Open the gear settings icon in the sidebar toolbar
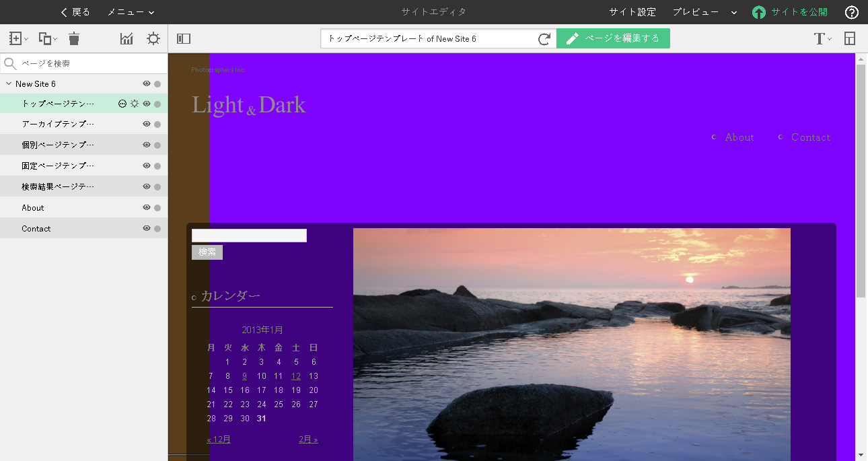This screenshot has height=461, width=868. [153, 38]
